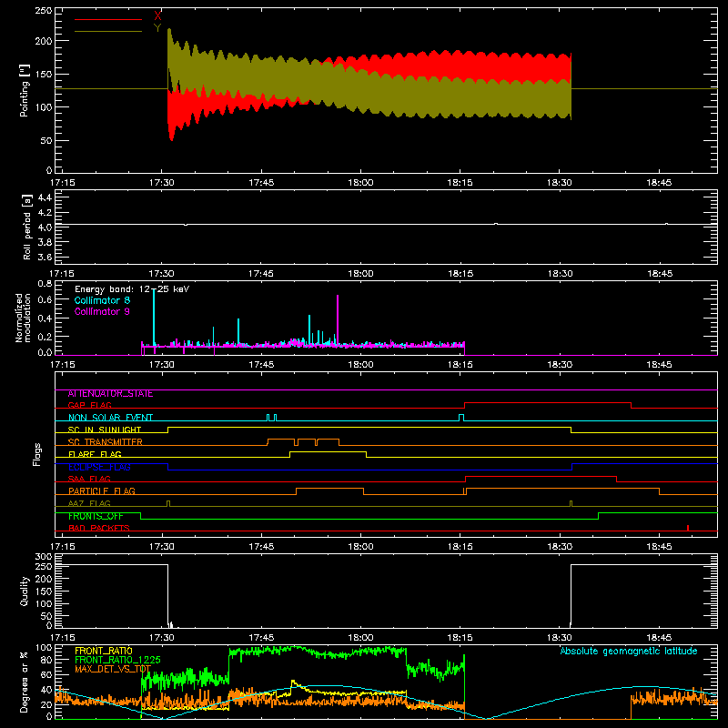Click the cyan Collimator 8 legend entry
The width and height of the screenshot is (728, 728).
(102, 300)
